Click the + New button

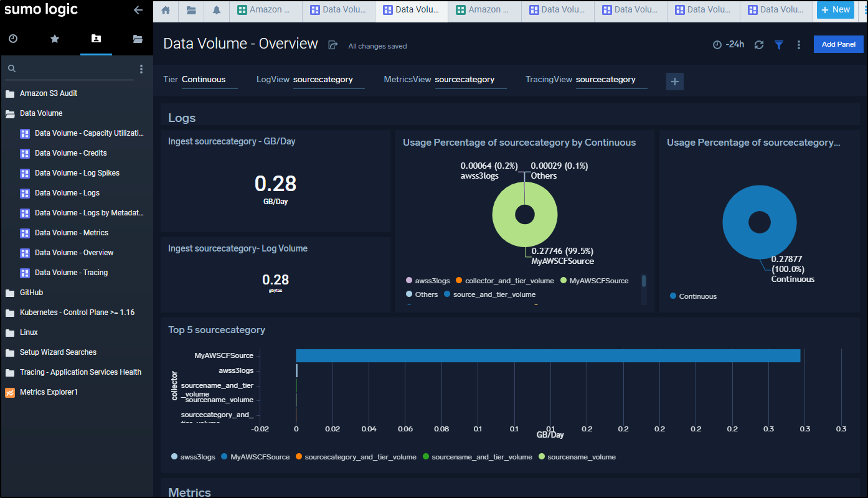tap(836, 10)
